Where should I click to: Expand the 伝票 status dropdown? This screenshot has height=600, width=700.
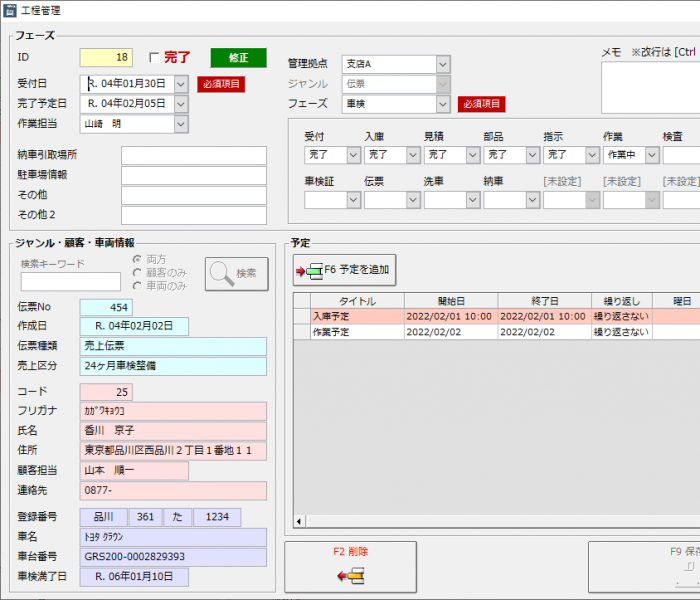pos(413,200)
